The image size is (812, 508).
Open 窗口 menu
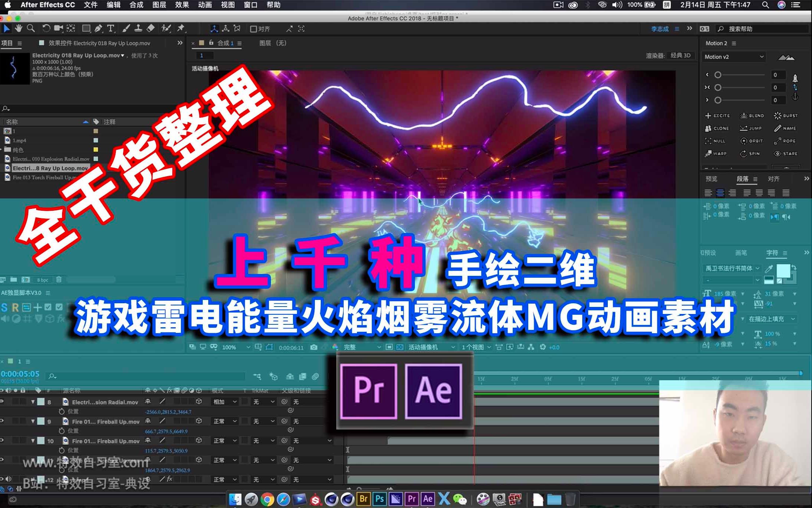[x=250, y=5]
